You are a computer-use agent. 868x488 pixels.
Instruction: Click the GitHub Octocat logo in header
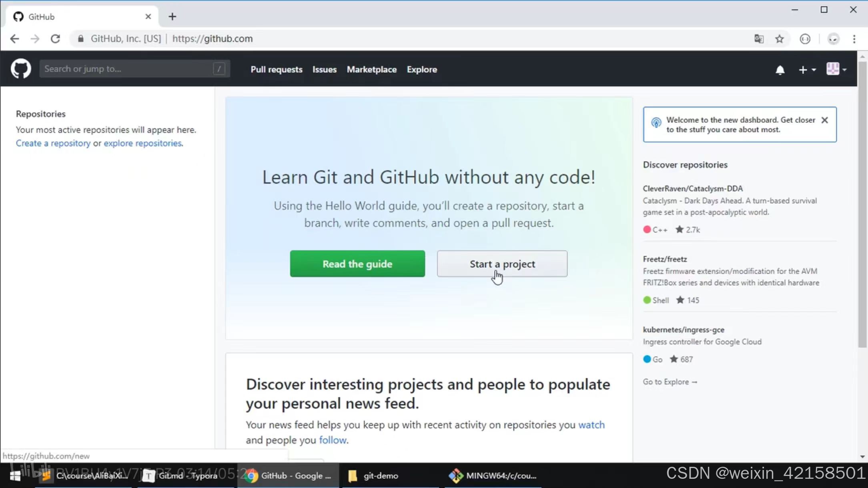(21, 69)
